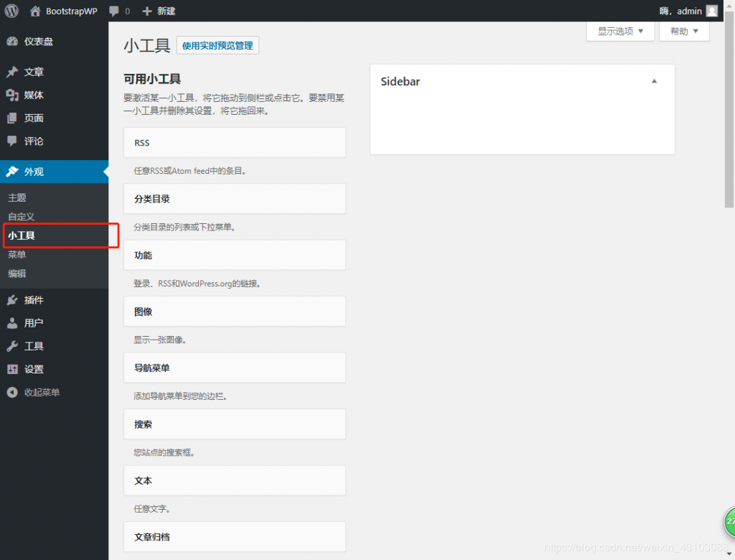This screenshot has width=735, height=560.
Task: Click the 页面 pages icon
Action: [x=12, y=118]
